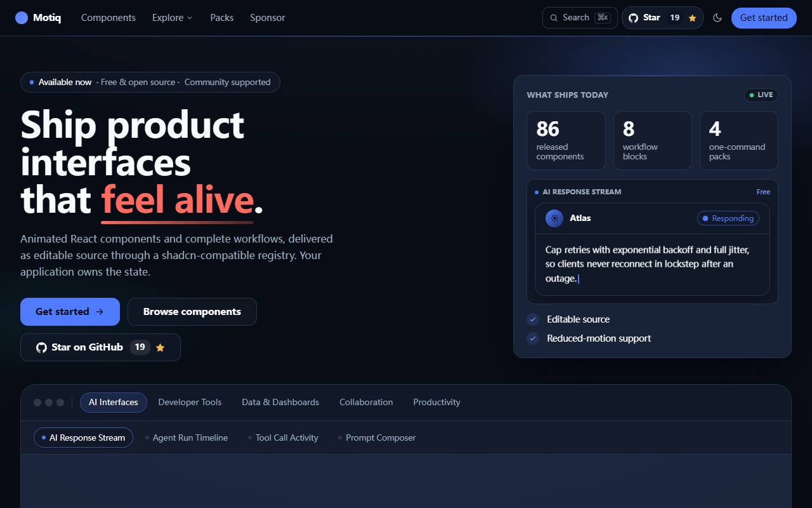Select the AI Response Stream sub-tab
Image resolution: width=812 pixels, height=508 pixels.
83,438
